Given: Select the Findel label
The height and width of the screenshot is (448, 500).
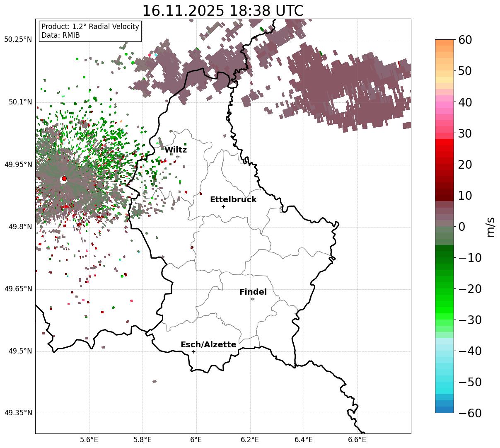Looking at the screenshot, I should [x=253, y=292].
